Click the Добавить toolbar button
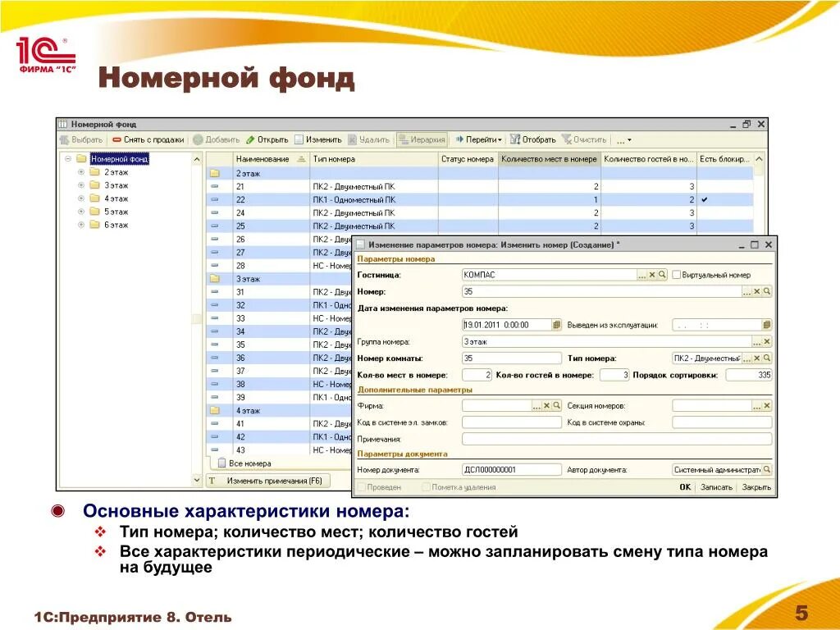This screenshot has height=630, width=840. 217,139
